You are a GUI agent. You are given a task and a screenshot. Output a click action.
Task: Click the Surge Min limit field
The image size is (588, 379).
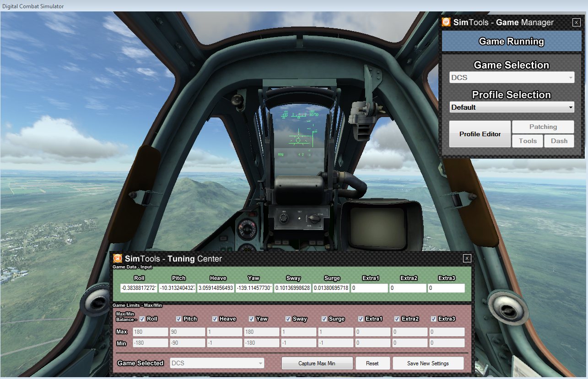pyautogui.click(x=335, y=343)
